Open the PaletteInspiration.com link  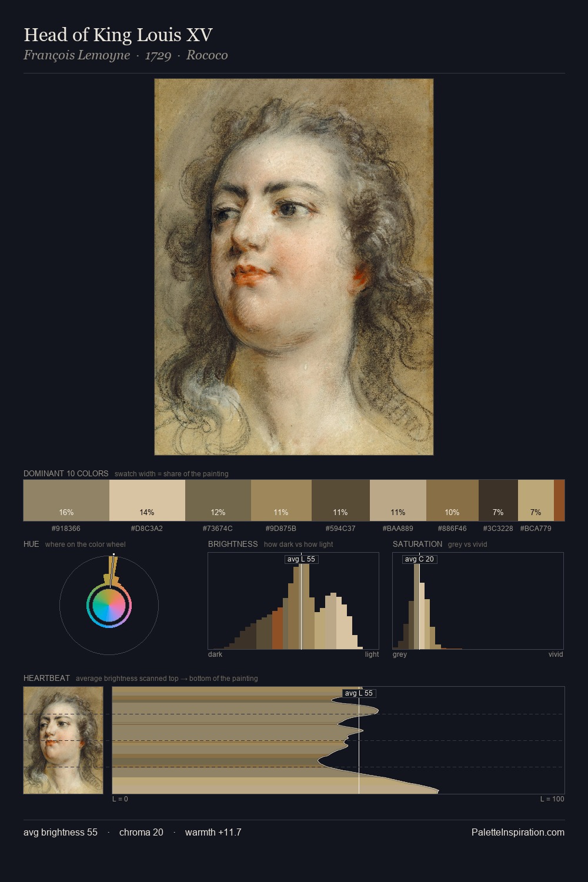pos(518,832)
